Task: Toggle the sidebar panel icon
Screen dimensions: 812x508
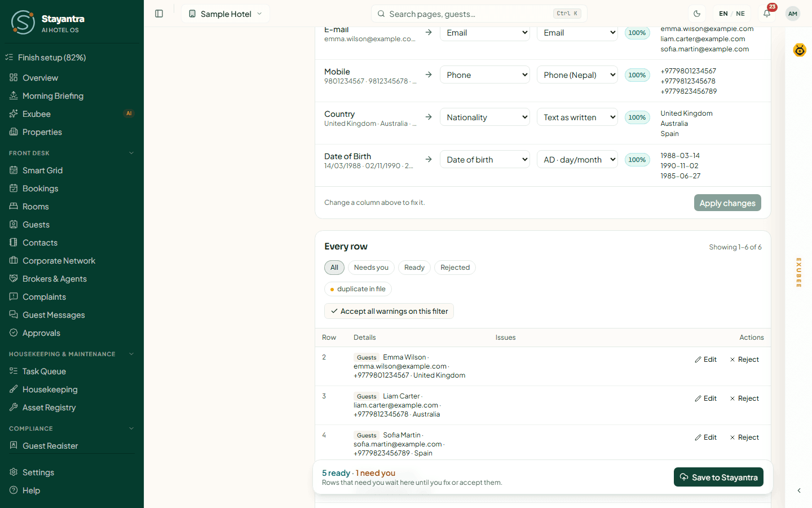Action: pyautogui.click(x=159, y=14)
